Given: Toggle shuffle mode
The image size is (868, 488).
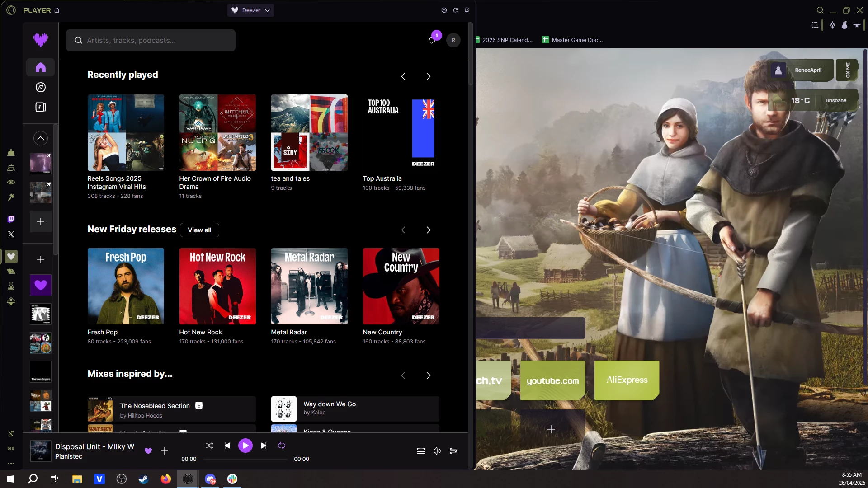Looking at the screenshot, I should click(209, 446).
